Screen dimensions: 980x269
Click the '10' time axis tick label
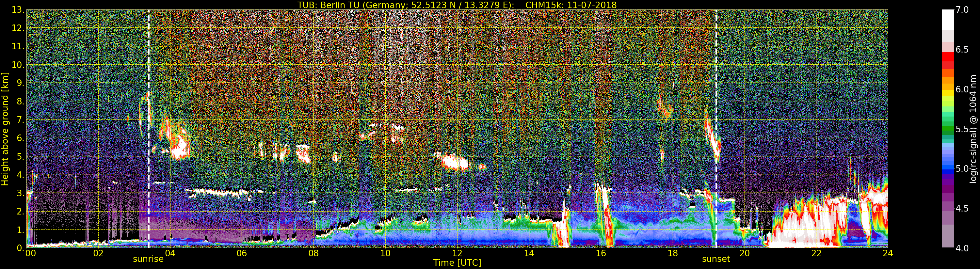[385, 253]
